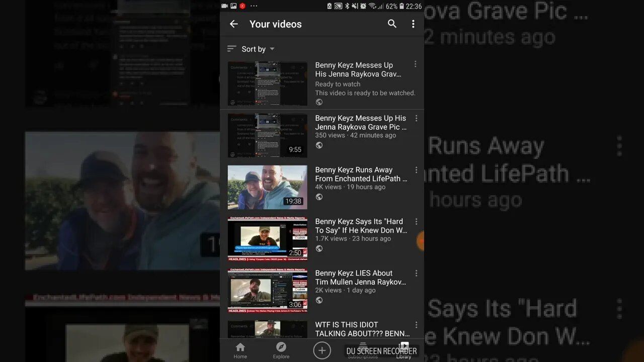Tap '4K views · 19 hours ago' text
Screen dimensions: 644x362
[350, 187]
